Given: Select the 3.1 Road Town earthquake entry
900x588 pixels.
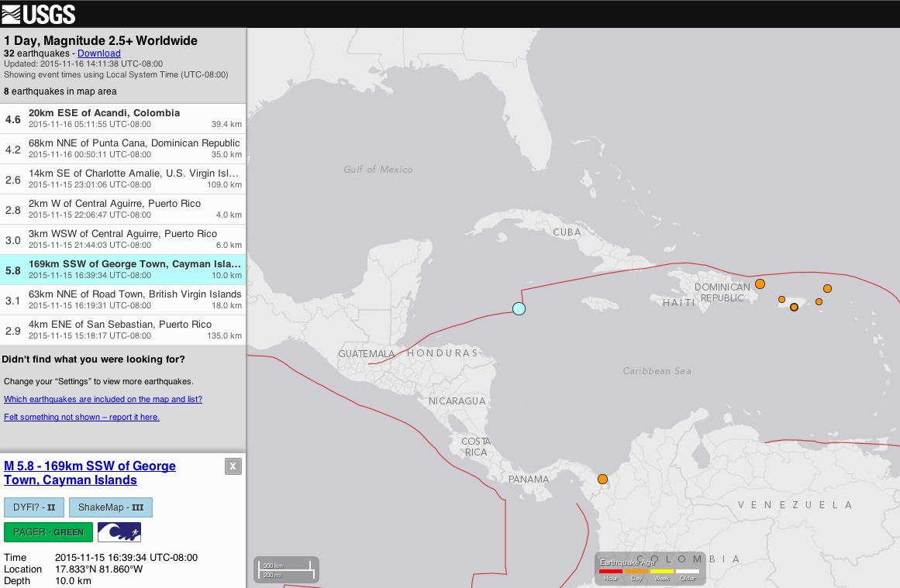Looking at the screenshot, I should [x=123, y=300].
